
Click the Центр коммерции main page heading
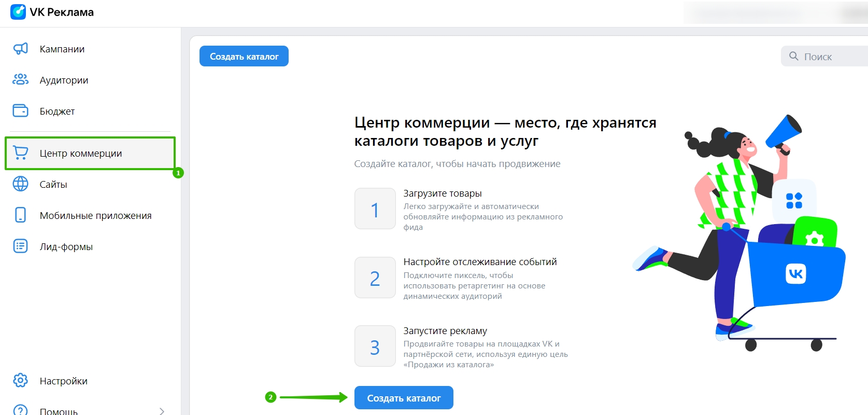pos(505,131)
